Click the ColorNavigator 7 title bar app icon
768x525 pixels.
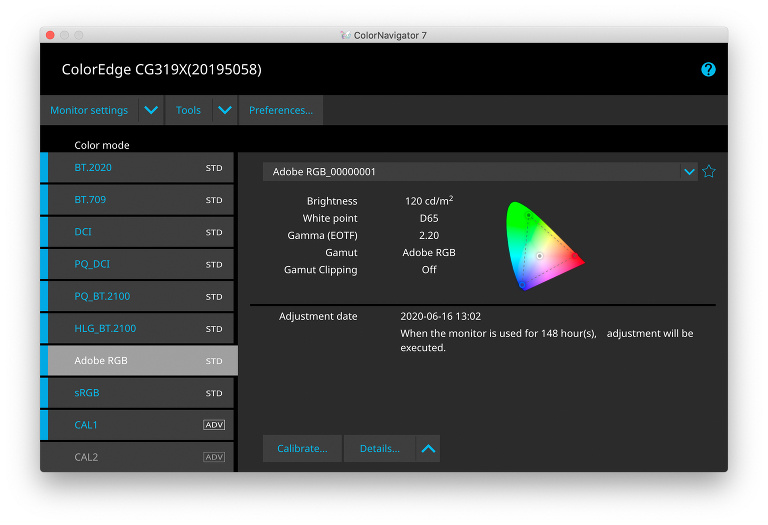pos(345,35)
